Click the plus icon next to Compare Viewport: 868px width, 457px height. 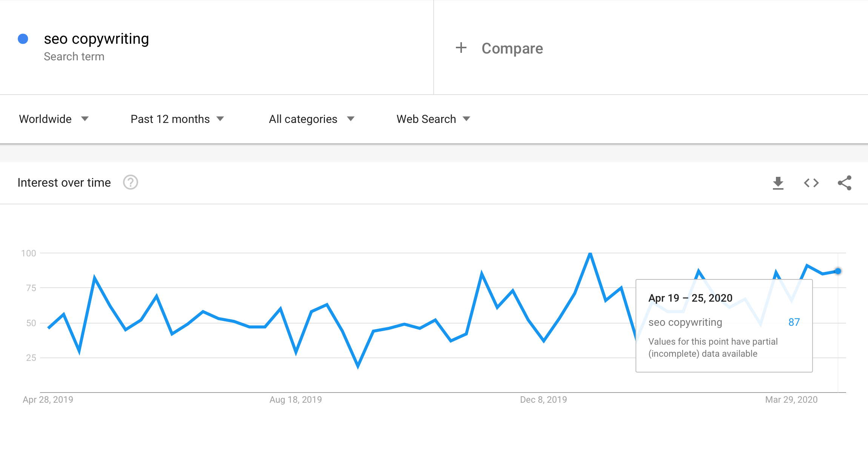point(461,48)
